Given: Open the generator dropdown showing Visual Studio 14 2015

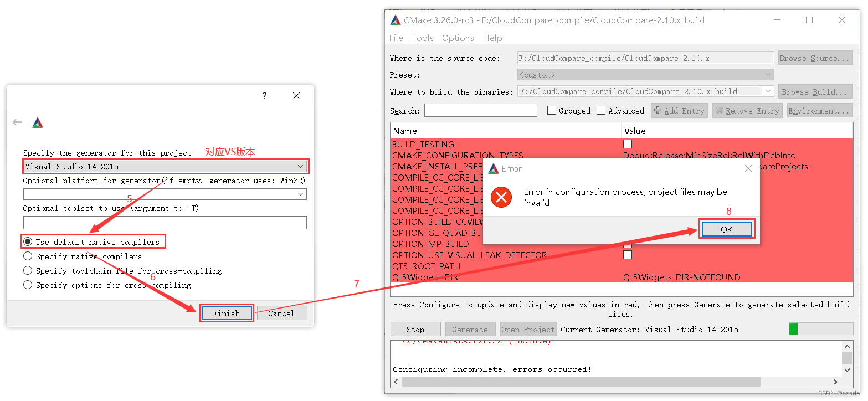Looking at the screenshot, I should click(165, 166).
